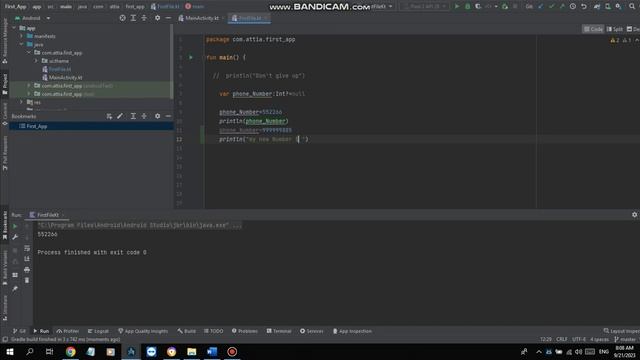
Task: Open Run panel settings gear
Action: (x=635, y=215)
